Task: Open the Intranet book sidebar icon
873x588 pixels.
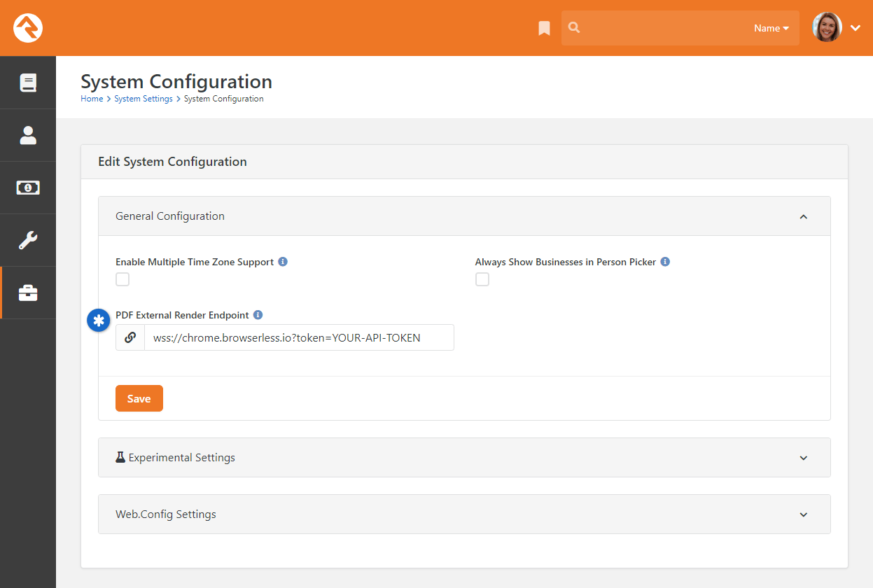Action: tap(28, 83)
